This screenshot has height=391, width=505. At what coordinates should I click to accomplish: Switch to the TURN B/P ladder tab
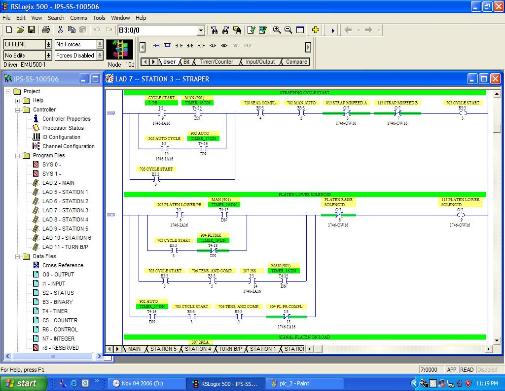[229, 349]
